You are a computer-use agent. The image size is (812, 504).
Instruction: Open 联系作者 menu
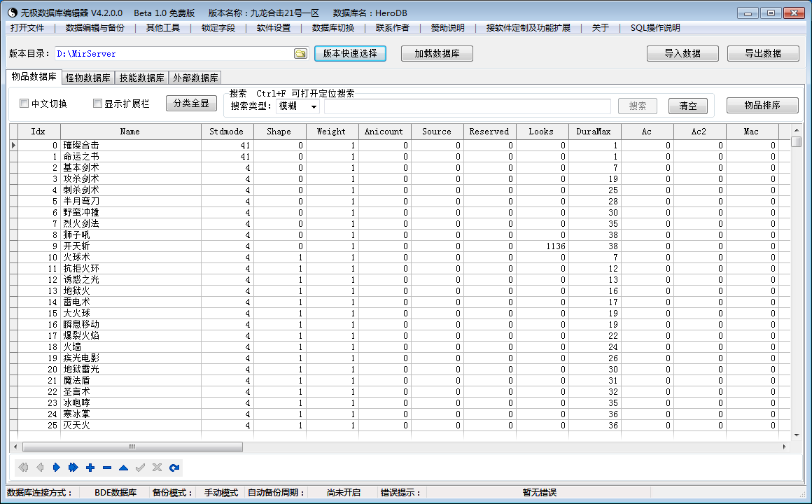392,28
